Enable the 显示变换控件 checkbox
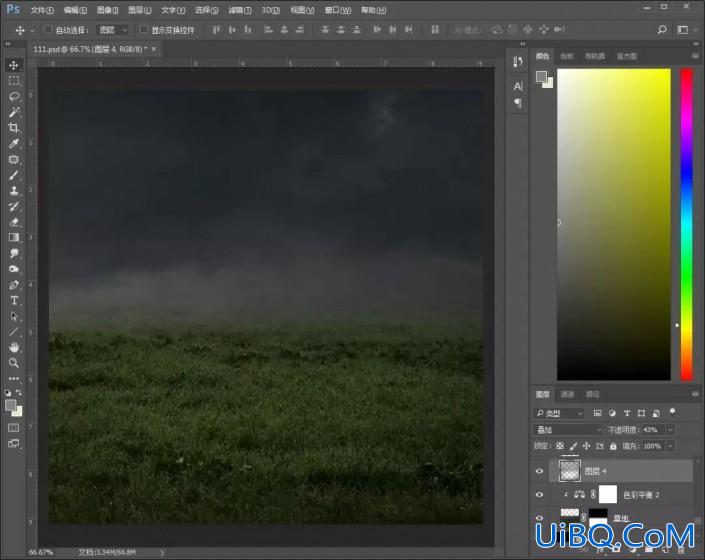This screenshot has width=705, height=560. [143, 30]
